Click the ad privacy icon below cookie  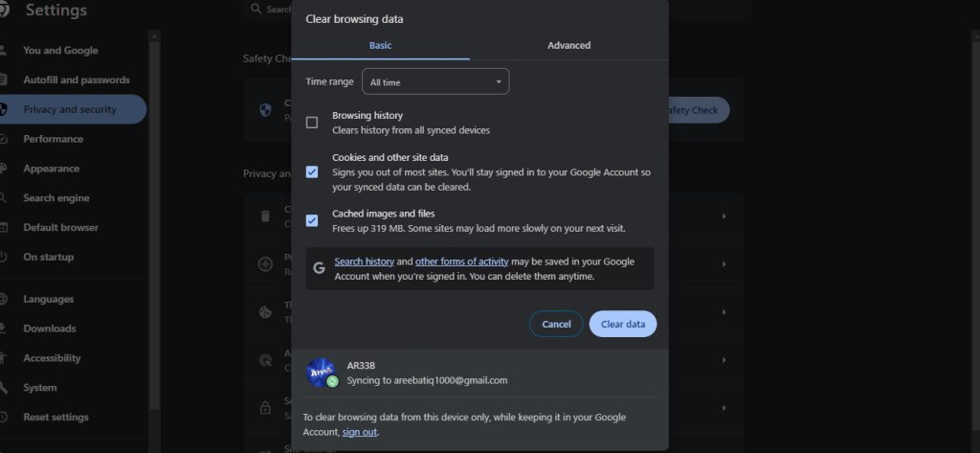pyautogui.click(x=266, y=360)
